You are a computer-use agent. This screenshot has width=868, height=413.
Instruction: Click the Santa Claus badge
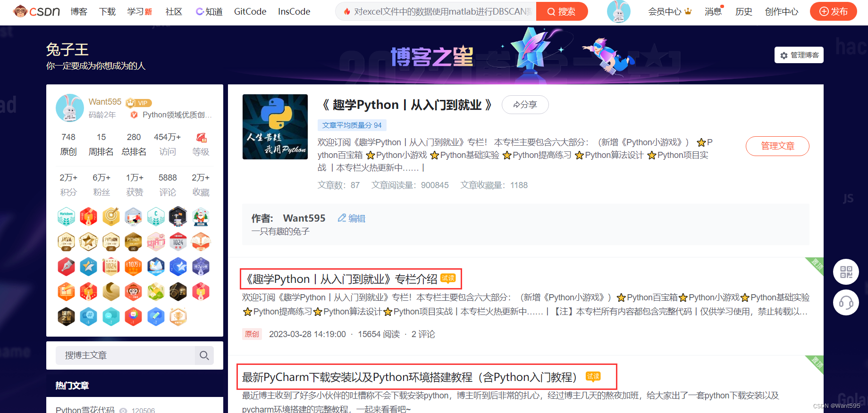[x=201, y=216]
